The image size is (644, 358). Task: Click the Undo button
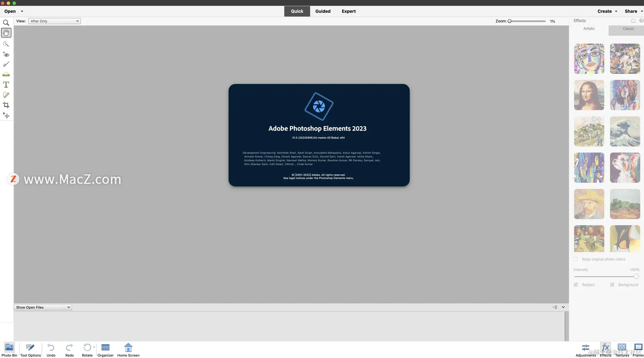(51, 350)
